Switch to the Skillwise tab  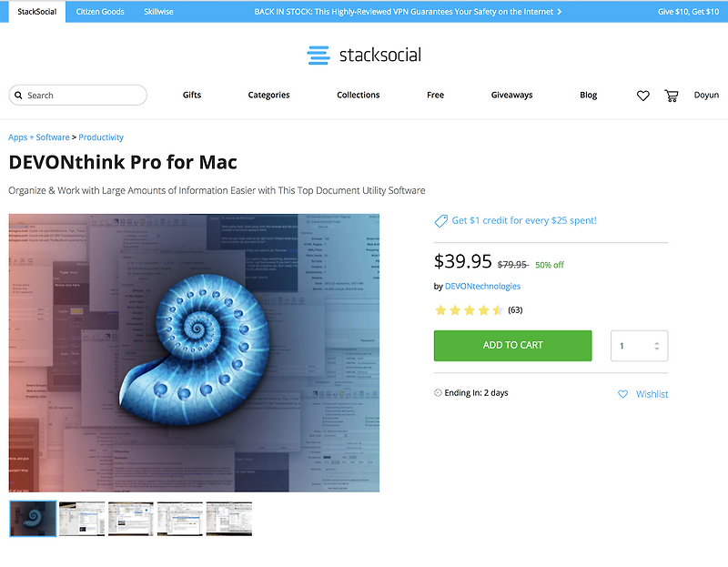[x=158, y=12]
